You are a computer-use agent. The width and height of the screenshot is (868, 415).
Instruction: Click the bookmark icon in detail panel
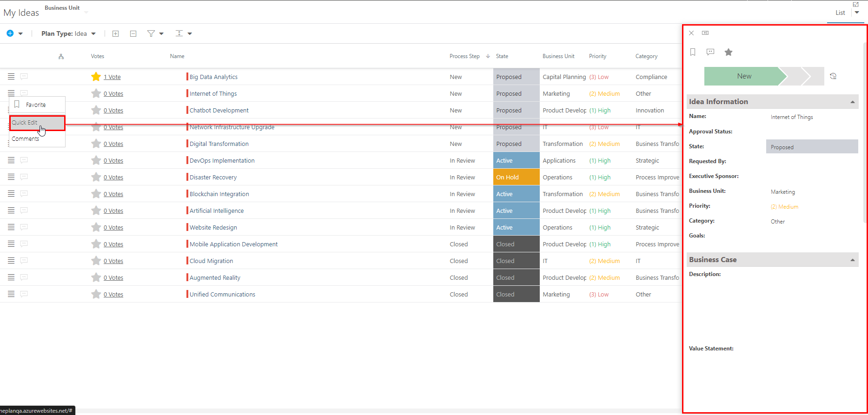693,52
